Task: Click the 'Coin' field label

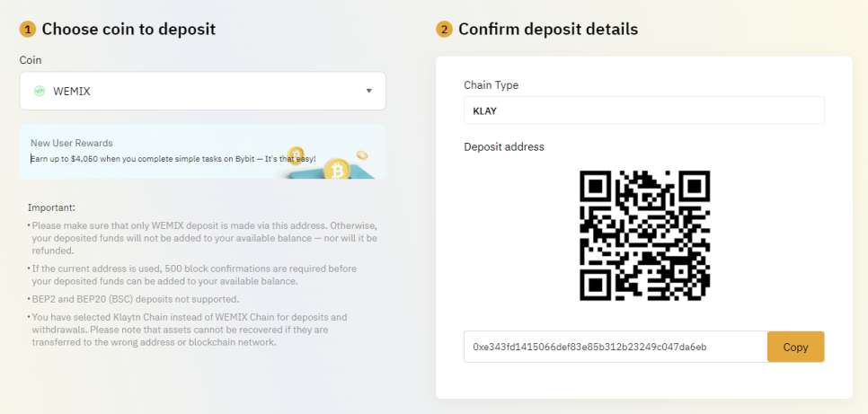Action: (x=31, y=60)
